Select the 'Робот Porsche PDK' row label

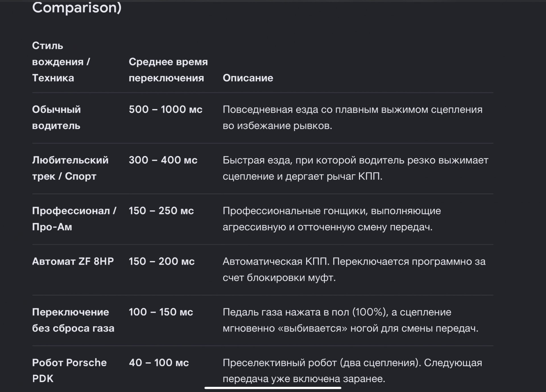pyautogui.click(x=69, y=371)
